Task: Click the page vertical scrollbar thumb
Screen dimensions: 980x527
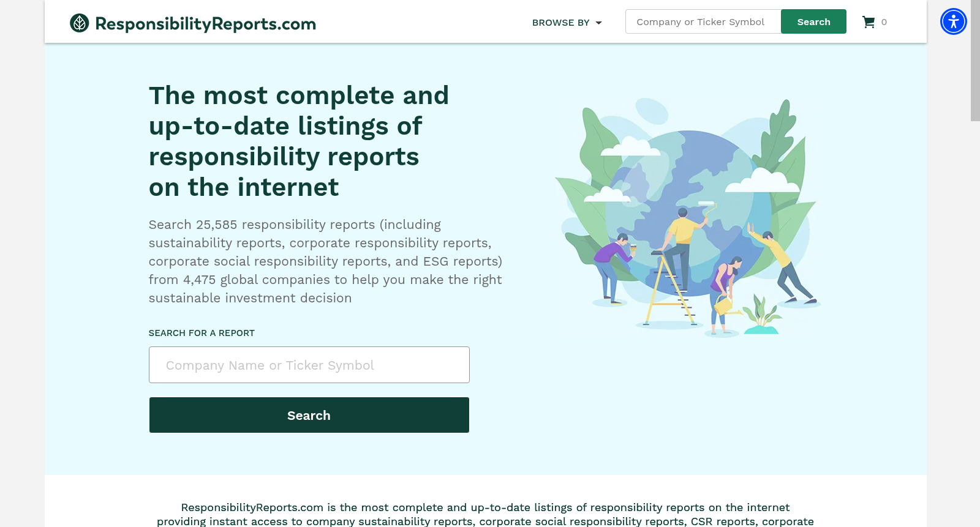Action: [x=975, y=61]
